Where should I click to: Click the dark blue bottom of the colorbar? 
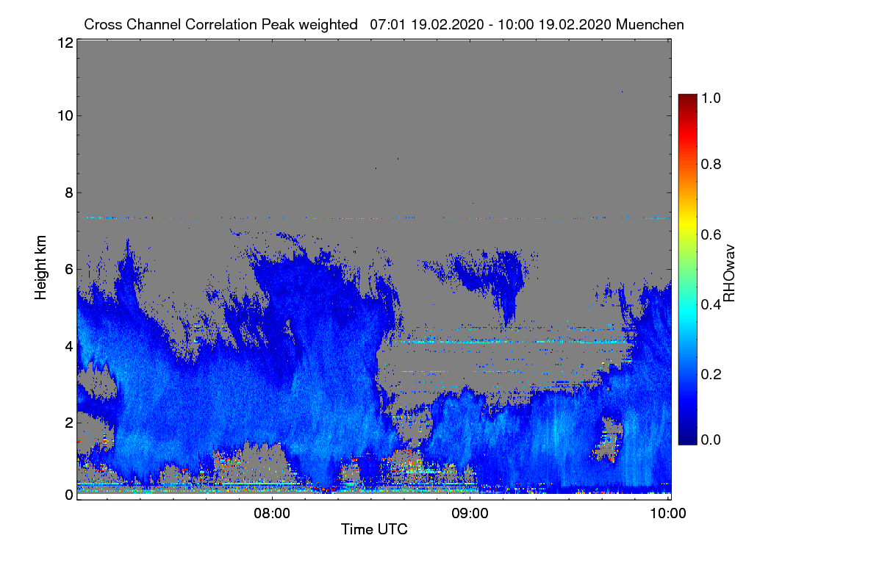pos(687,440)
